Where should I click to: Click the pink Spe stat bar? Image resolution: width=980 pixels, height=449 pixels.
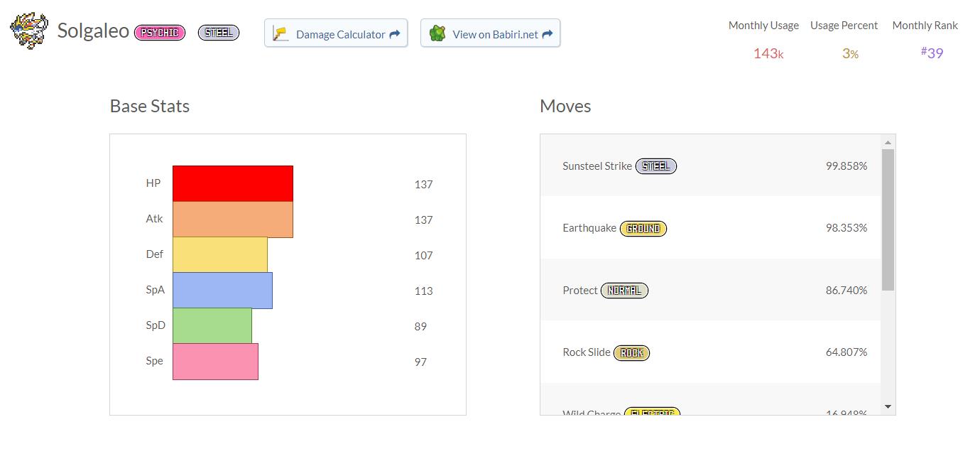(x=215, y=361)
